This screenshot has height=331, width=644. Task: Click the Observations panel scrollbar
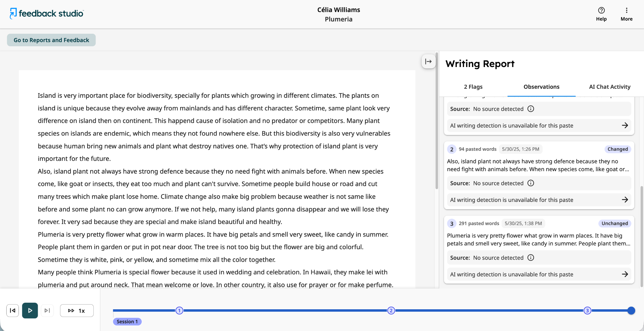tap(641, 236)
